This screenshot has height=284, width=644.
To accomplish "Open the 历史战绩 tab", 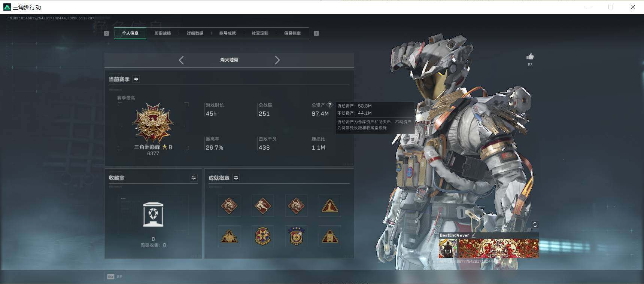I will [x=162, y=33].
